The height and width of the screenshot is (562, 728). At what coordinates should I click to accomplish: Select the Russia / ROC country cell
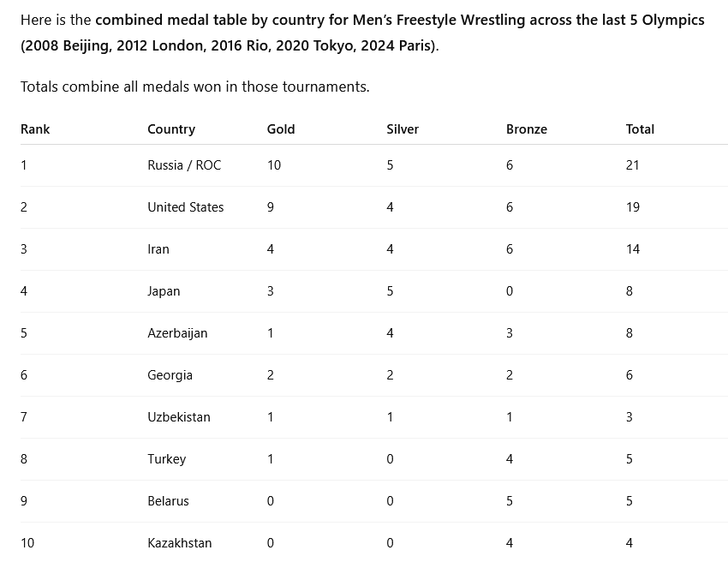click(x=184, y=165)
